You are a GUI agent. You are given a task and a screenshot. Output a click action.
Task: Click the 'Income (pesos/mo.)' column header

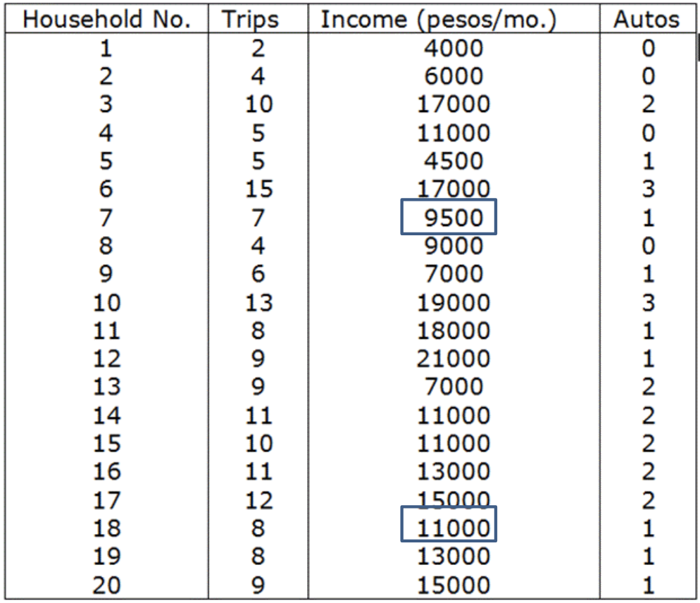(x=438, y=20)
